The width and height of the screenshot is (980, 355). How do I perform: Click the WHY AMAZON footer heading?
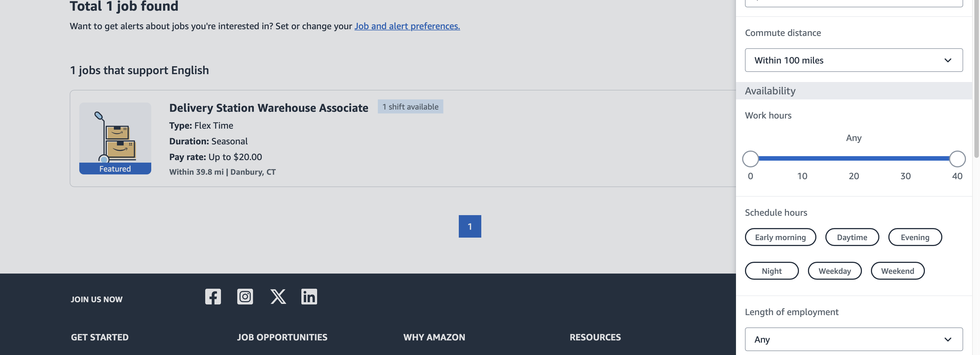click(434, 337)
